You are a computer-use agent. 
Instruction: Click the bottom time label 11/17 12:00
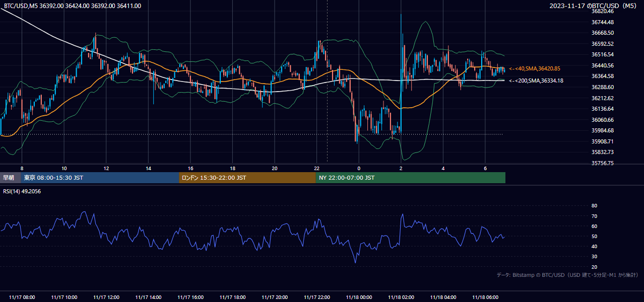pyautogui.click(x=106, y=297)
